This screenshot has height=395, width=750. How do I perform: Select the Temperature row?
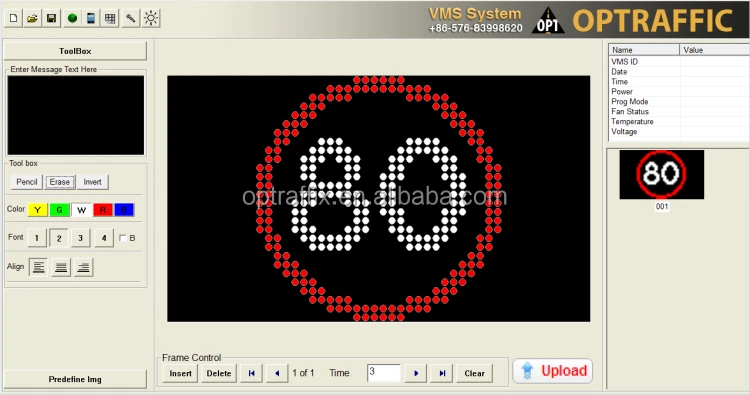point(679,121)
